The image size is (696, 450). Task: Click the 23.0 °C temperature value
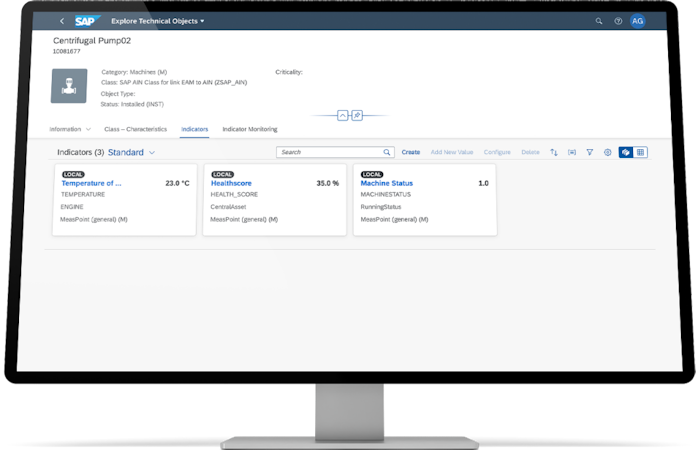(x=177, y=183)
